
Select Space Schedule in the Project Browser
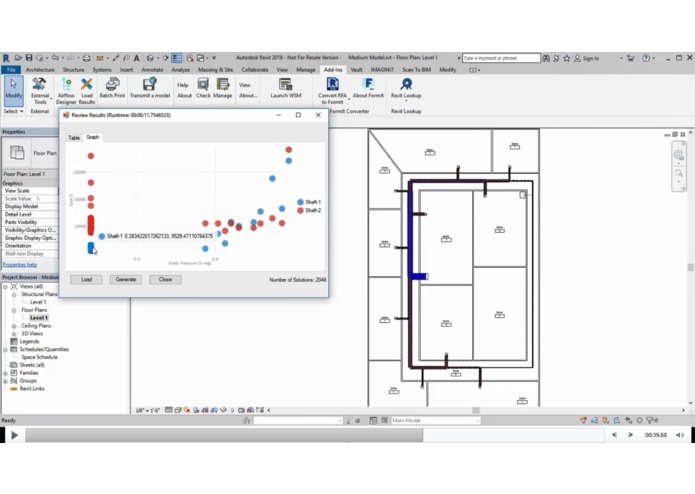click(x=39, y=357)
